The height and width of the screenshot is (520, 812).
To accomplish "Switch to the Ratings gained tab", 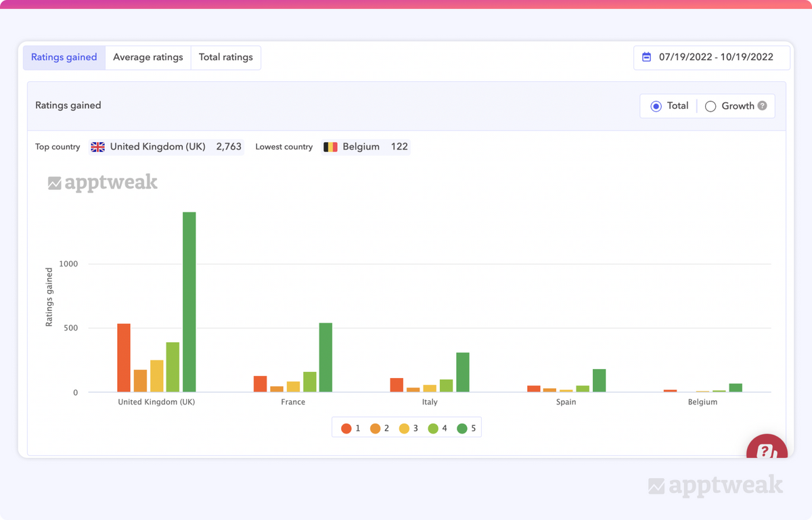I will click(64, 57).
